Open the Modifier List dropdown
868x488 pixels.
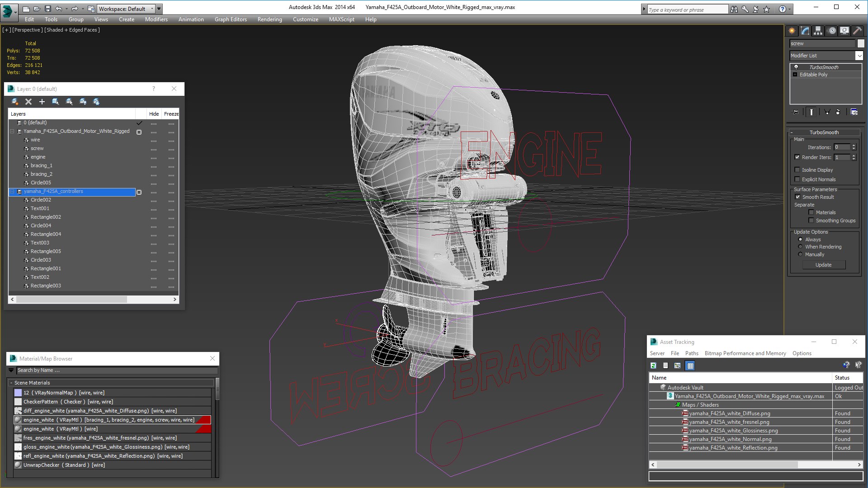point(859,56)
